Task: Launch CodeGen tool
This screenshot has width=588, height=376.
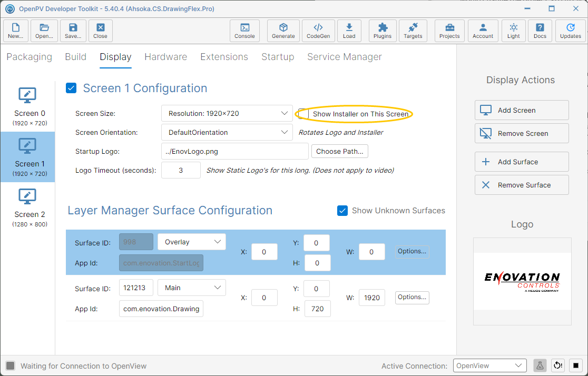Action: [x=318, y=31]
